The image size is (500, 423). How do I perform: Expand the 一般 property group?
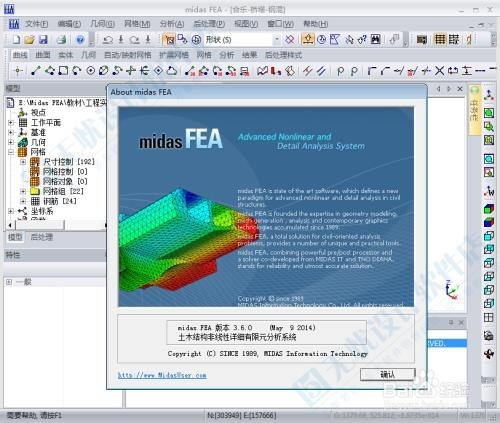pyautogui.click(x=9, y=282)
